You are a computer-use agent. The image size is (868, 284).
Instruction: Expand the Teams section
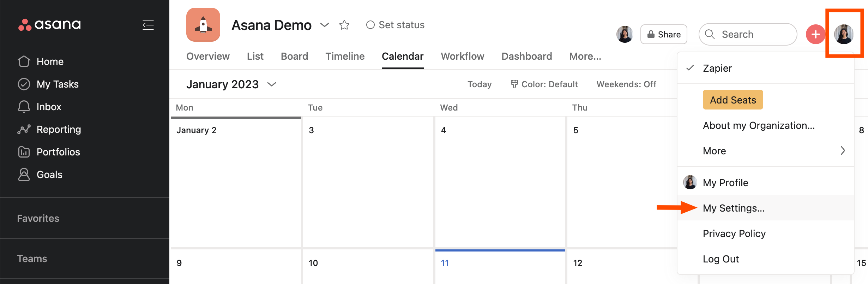(32, 259)
